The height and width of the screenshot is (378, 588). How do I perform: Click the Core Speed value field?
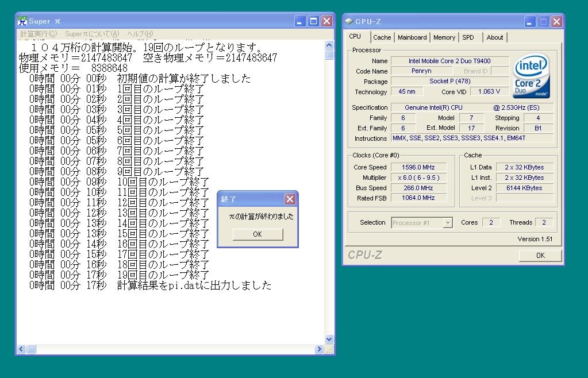[x=418, y=167]
